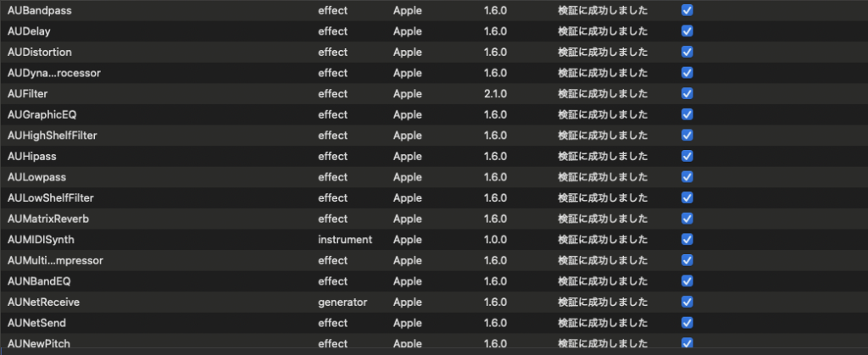Select the AUMulti...mpressor entry
Viewport: 868px width, 355px height.
55,260
